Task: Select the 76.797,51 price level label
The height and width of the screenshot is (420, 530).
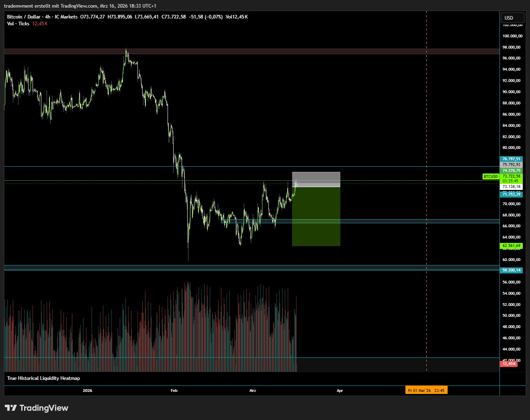Action: click(511, 159)
